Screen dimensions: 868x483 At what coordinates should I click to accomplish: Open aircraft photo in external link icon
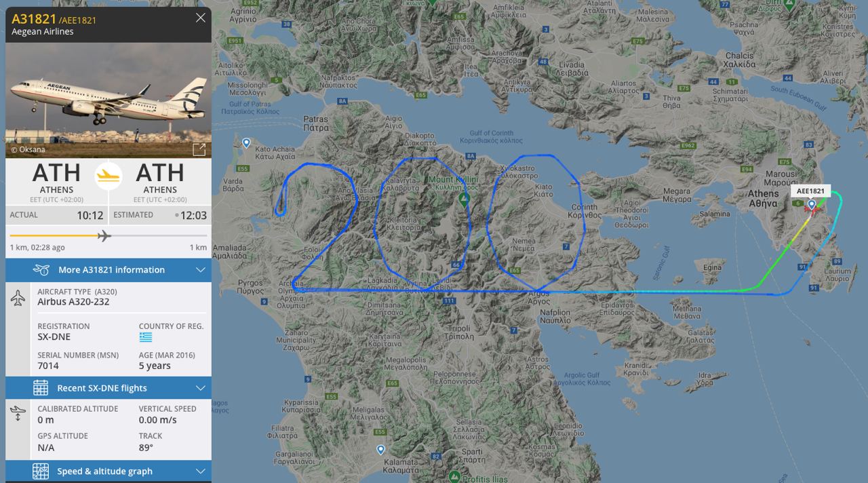[x=199, y=150]
